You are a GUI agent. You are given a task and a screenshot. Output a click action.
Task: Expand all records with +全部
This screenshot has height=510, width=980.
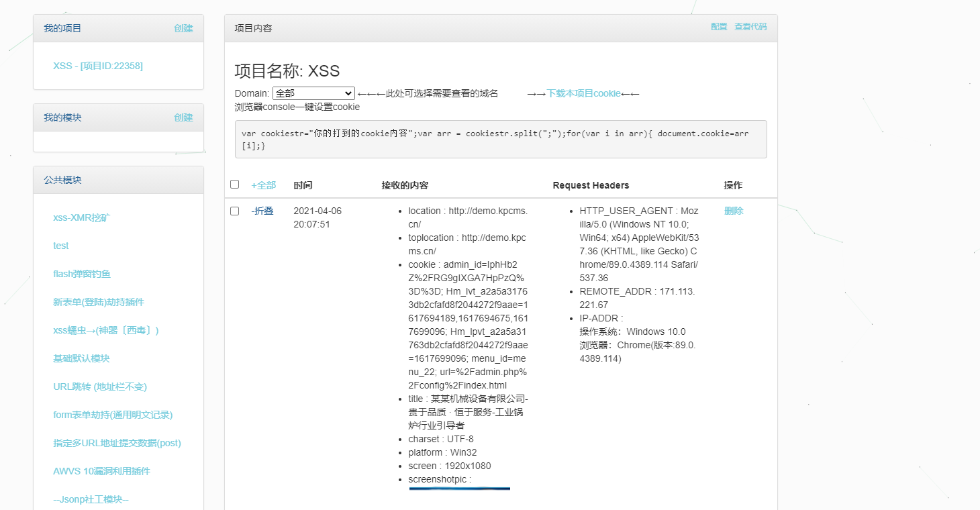[x=263, y=185]
